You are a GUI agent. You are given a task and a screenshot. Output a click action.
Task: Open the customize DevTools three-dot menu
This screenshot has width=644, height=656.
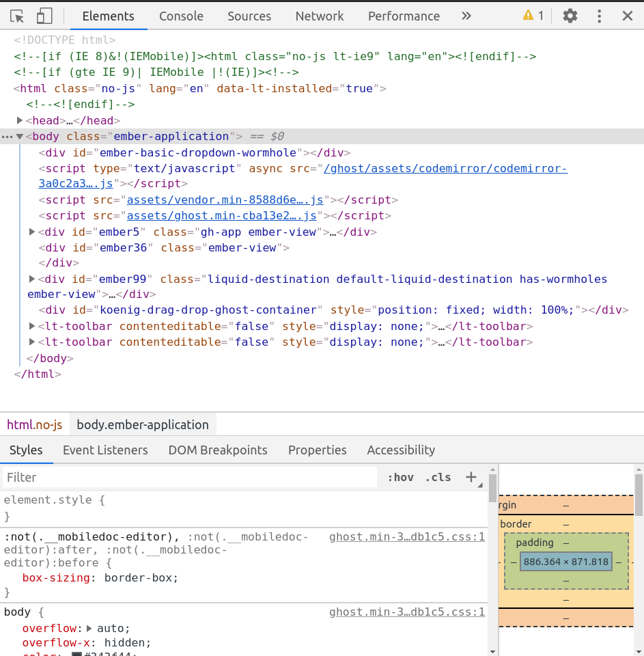(599, 16)
